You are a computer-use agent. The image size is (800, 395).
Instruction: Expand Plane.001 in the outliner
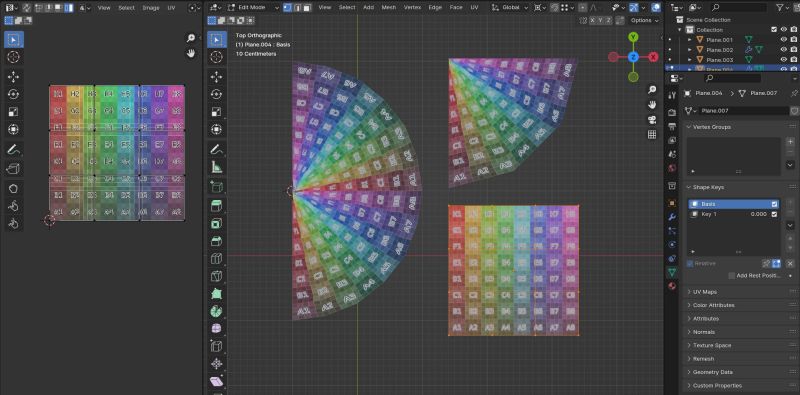click(690, 40)
